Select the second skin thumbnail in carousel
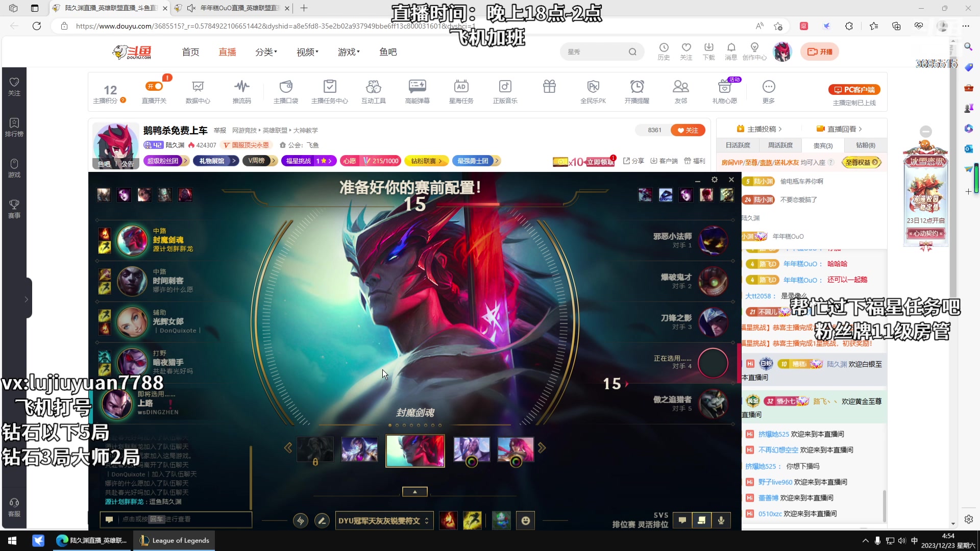The image size is (980, 551). 359,450
